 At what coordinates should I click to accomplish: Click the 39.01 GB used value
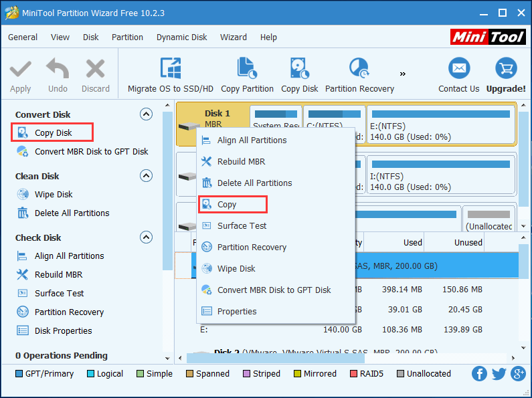[x=405, y=309]
